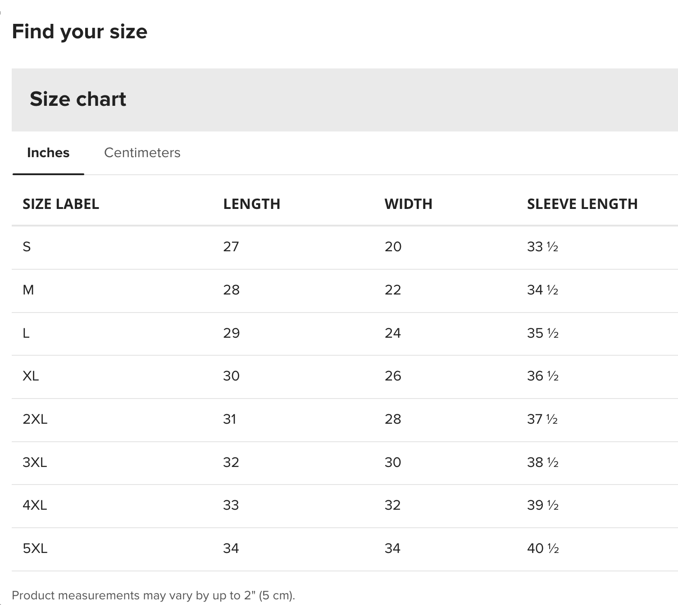Click the Size chart header bar
The image size is (678, 616).
point(345,100)
